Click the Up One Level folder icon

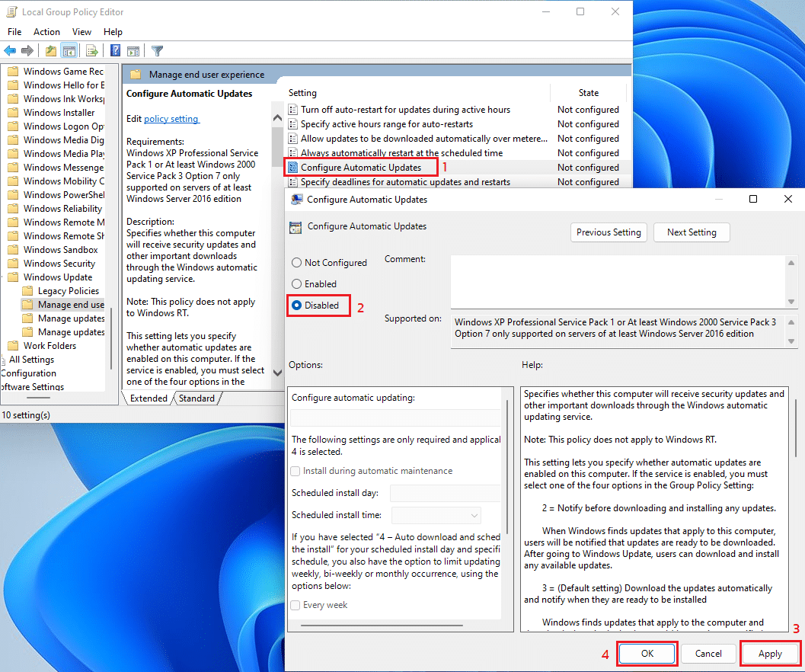coord(51,50)
